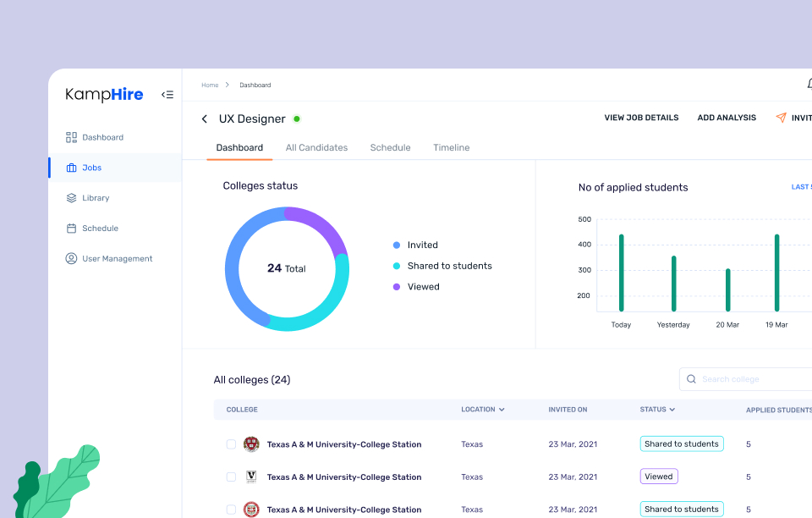812x518 pixels.
Task: Click View Job Details button
Action: coord(641,118)
